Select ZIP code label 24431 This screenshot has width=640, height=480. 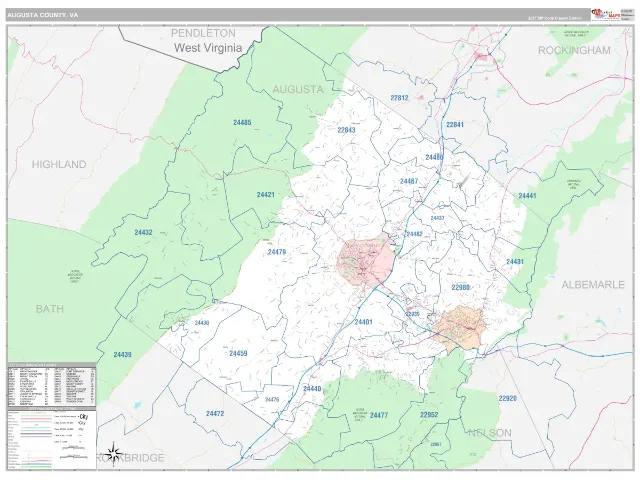(x=515, y=262)
